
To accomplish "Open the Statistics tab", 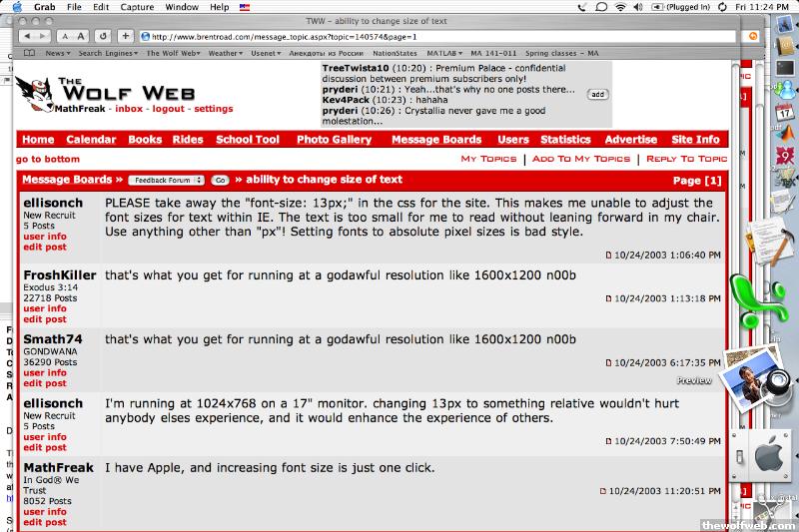I will (x=565, y=140).
